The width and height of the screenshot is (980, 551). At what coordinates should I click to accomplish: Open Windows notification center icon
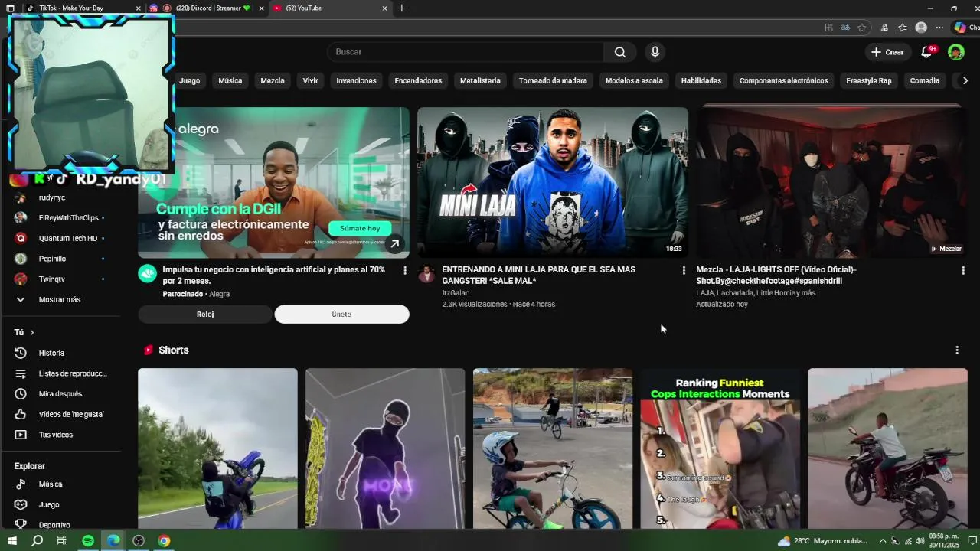[x=972, y=540]
